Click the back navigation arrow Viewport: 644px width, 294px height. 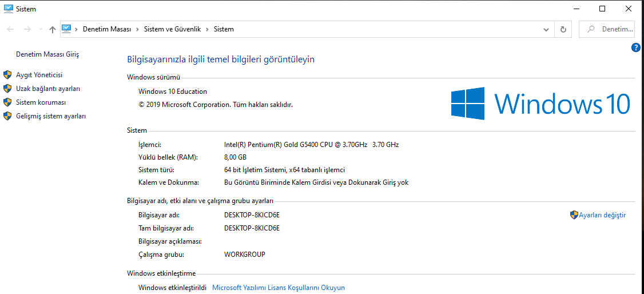(x=11, y=29)
